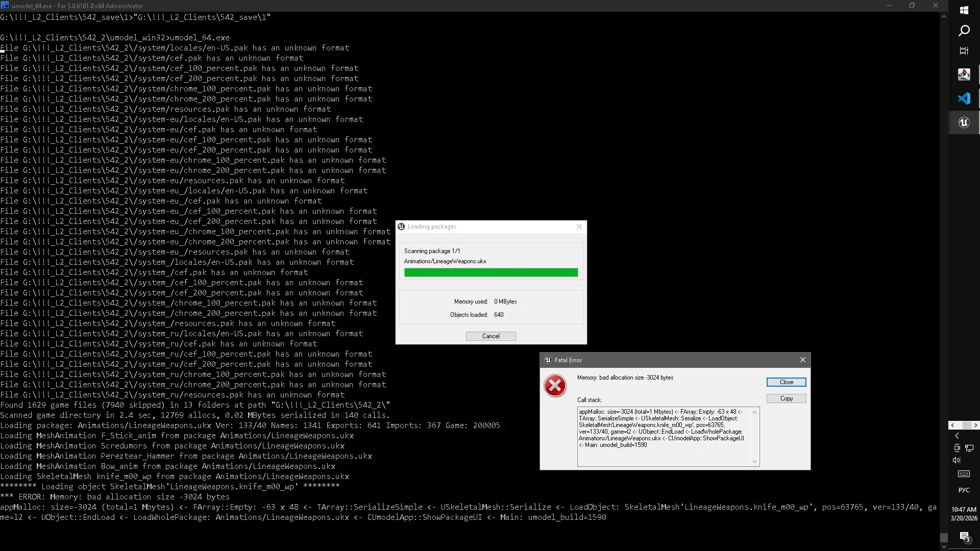The height and width of the screenshot is (551, 980).
Task: Click call stack scrollbar up arrow
Action: pos(754,411)
